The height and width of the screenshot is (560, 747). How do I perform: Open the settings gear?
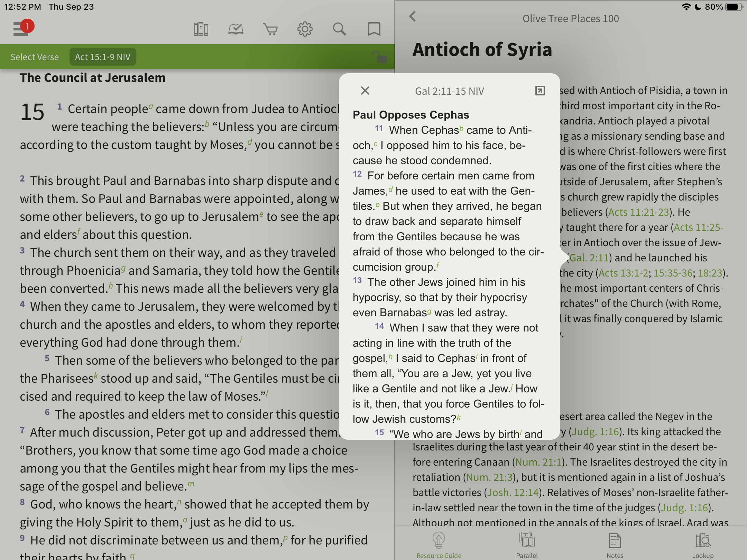pos(305,29)
